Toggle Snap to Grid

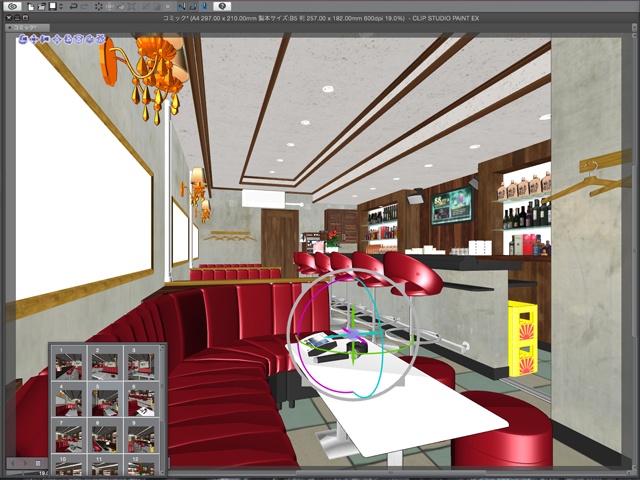click(x=204, y=7)
